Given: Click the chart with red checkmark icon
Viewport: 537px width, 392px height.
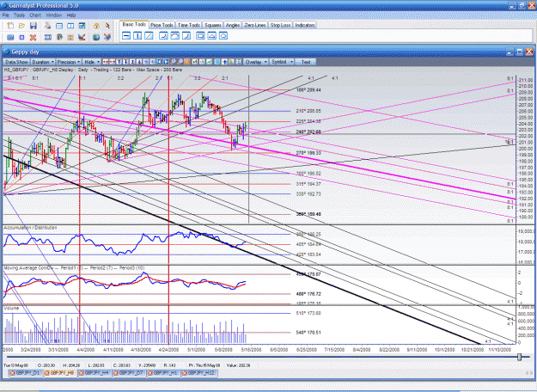Looking at the screenshot, I should tap(82, 37).
